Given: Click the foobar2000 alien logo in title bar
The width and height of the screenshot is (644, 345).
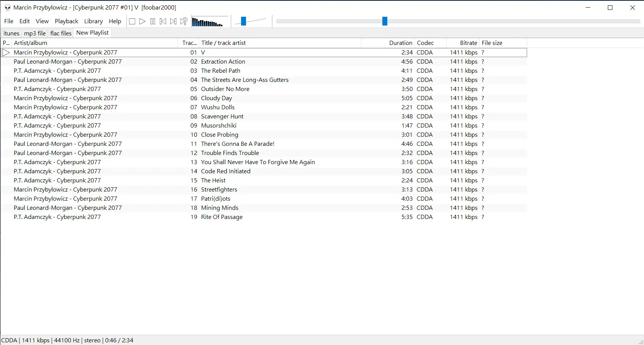Looking at the screenshot, I should tap(7, 8).
